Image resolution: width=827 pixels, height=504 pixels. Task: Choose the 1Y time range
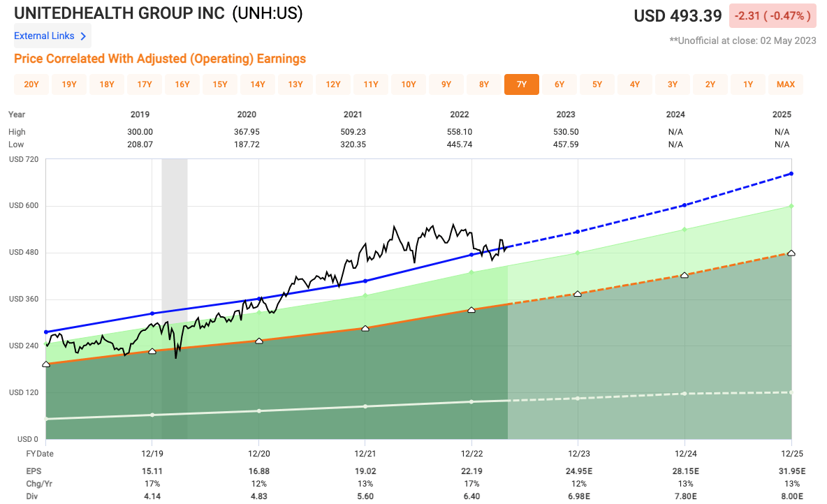748,84
